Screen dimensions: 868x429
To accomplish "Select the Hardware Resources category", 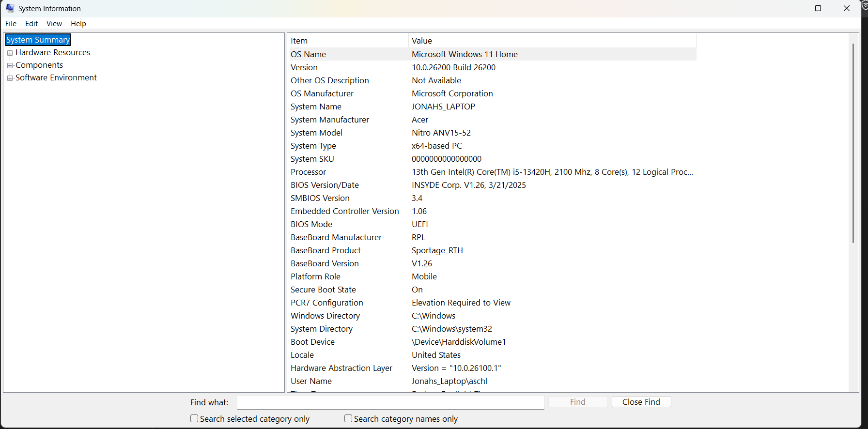I will (x=53, y=52).
